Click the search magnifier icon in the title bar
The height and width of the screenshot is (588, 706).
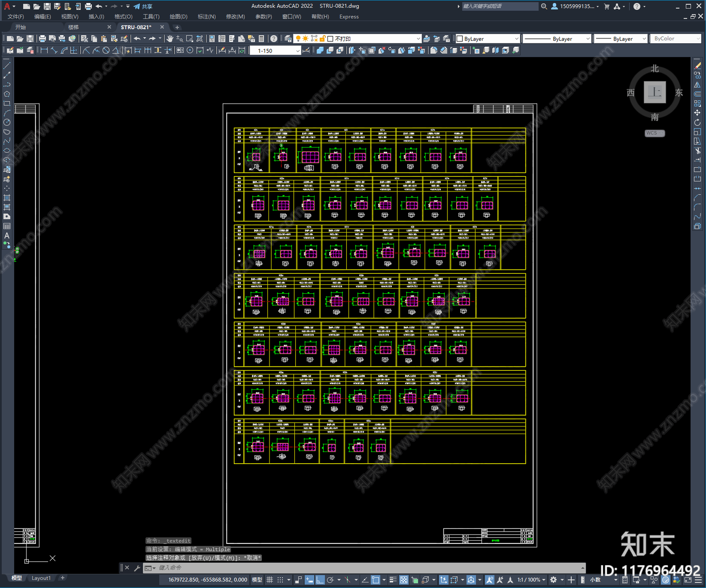544,6
